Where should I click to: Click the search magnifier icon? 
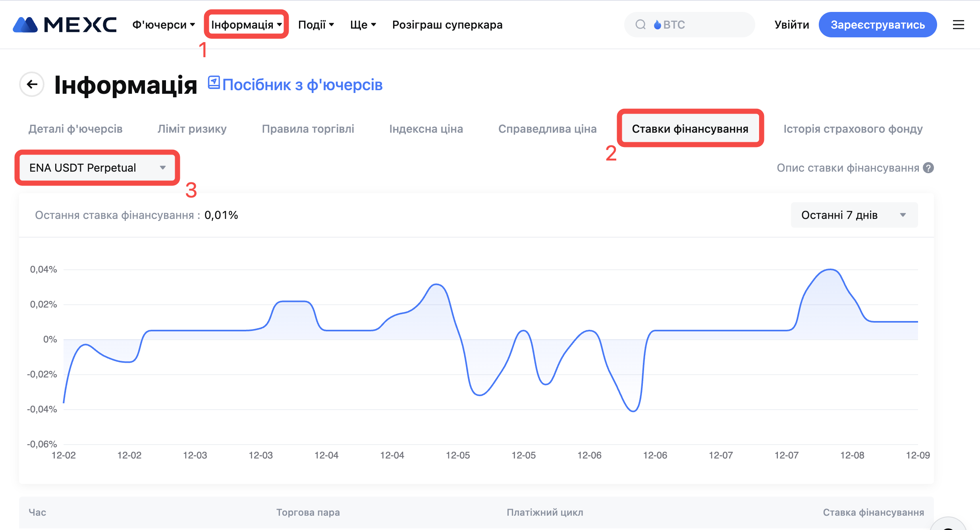click(640, 25)
